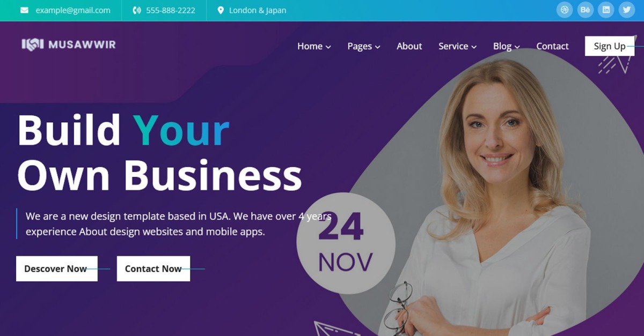Viewport: 644px width, 336px height.
Task: Open the Contact menu item
Action: [x=552, y=46]
